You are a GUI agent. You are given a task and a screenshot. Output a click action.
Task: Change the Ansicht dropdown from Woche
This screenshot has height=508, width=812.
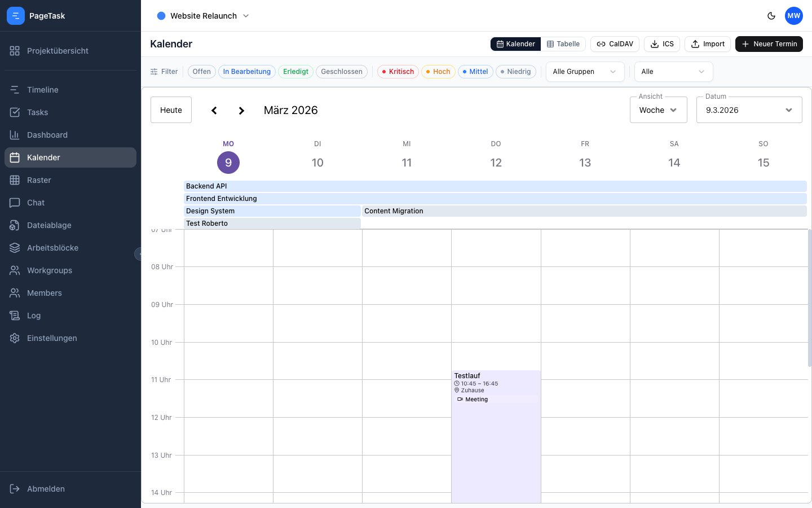coord(658,110)
